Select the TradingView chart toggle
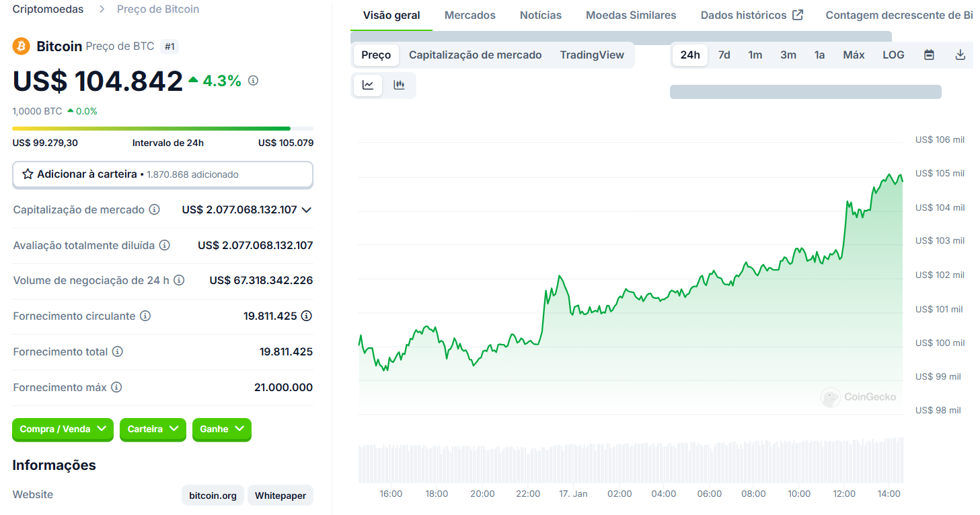Viewport: 980px width, 515px height. point(592,55)
